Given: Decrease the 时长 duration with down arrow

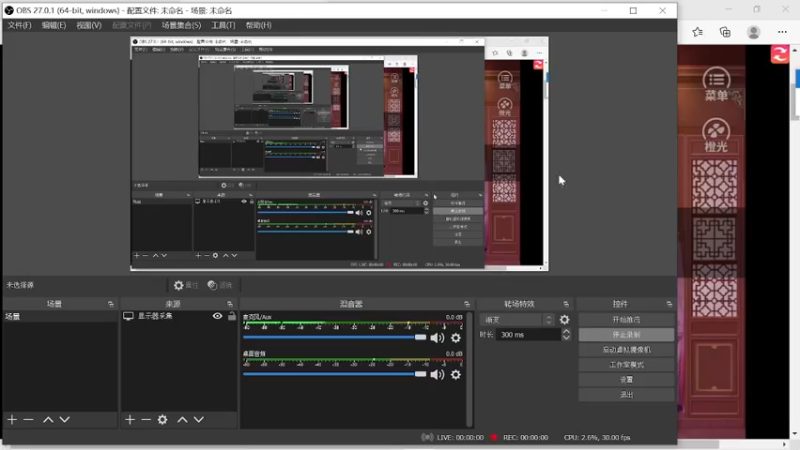Looking at the screenshot, I should tap(566, 338).
